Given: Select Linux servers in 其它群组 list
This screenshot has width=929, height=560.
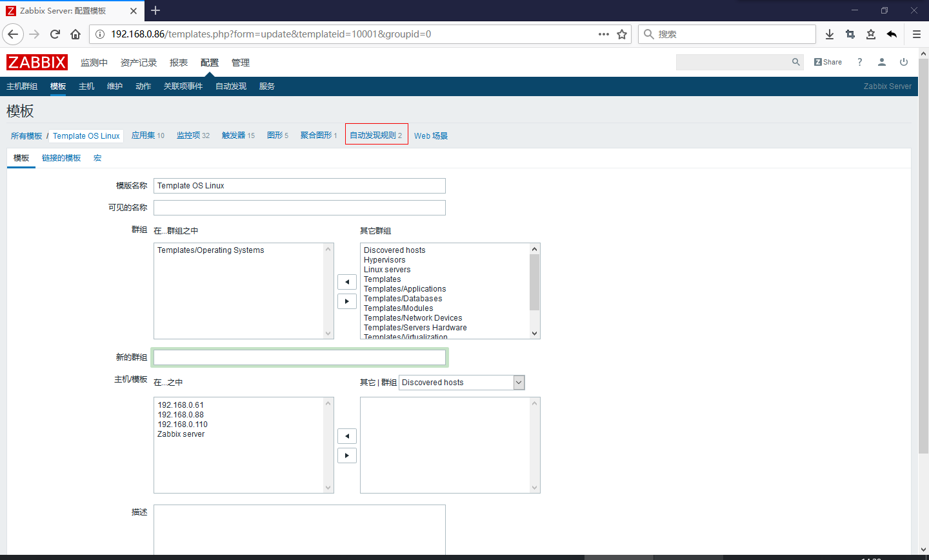Looking at the screenshot, I should pyautogui.click(x=387, y=270).
